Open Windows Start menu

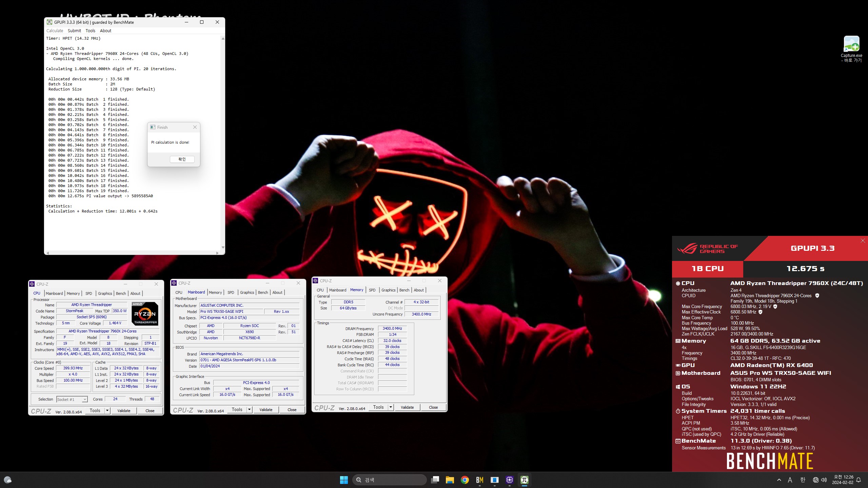(x=344, y=480)
